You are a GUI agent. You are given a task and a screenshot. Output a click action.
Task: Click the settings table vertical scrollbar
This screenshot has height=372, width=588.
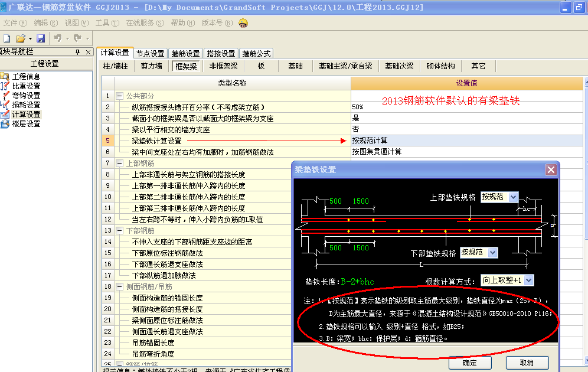pos(586,221)
